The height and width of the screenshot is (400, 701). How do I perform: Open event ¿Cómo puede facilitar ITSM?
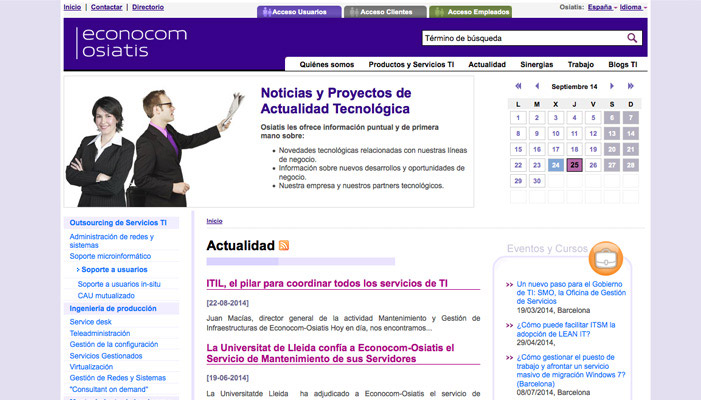click(566, 329)
